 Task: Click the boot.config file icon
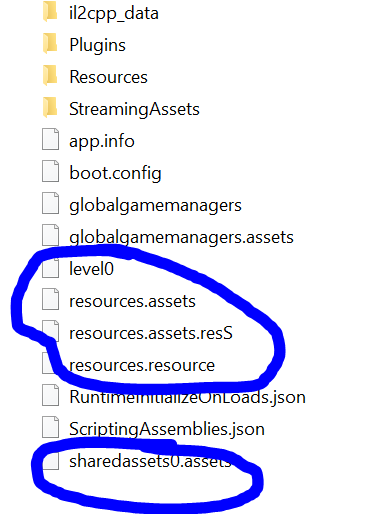point(50,172)
